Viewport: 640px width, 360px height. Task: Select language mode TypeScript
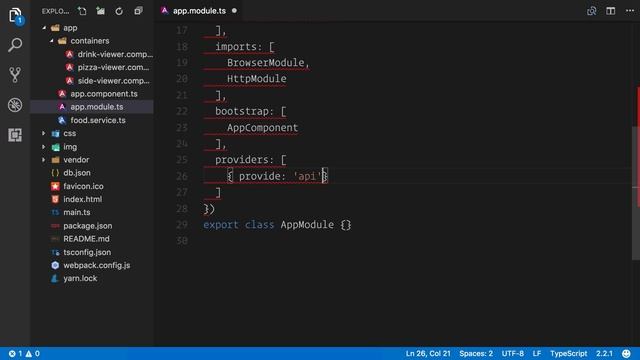click(x=569, y=353)
